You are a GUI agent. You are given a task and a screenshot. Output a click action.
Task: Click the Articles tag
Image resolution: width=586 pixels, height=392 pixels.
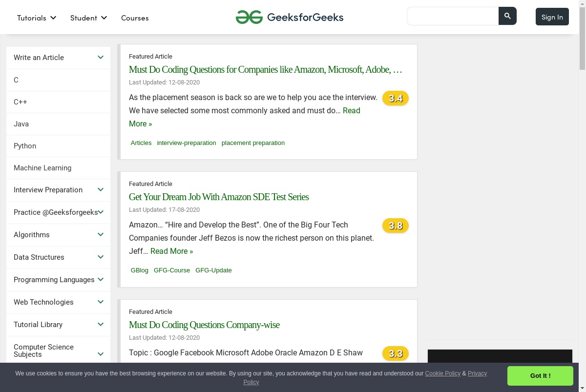(x=141, y=143)
